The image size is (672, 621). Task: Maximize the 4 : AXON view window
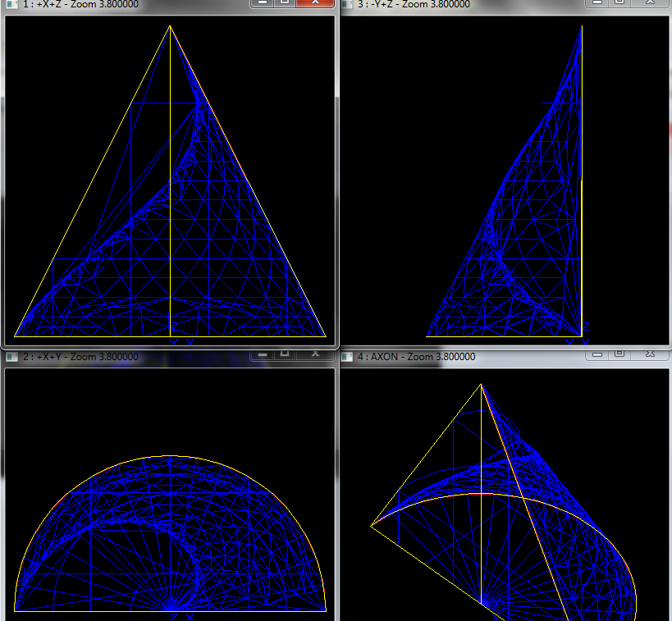tap(620, 354)
